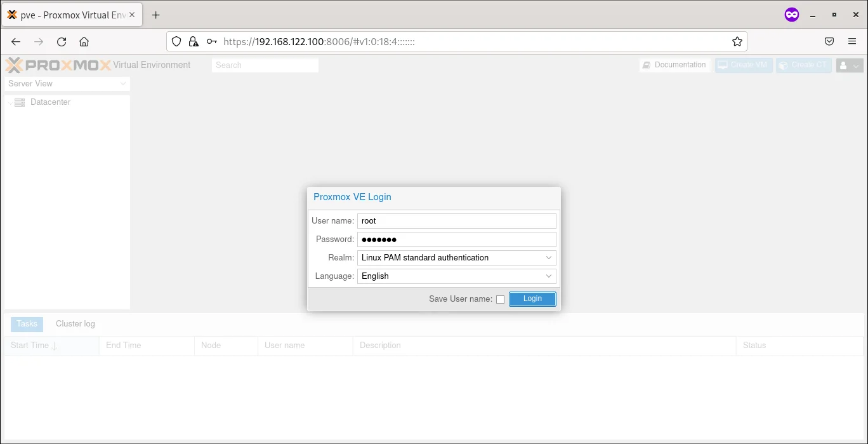Expand the Server View selector
This screenshot has width=868, height=444.
(67, 84)
